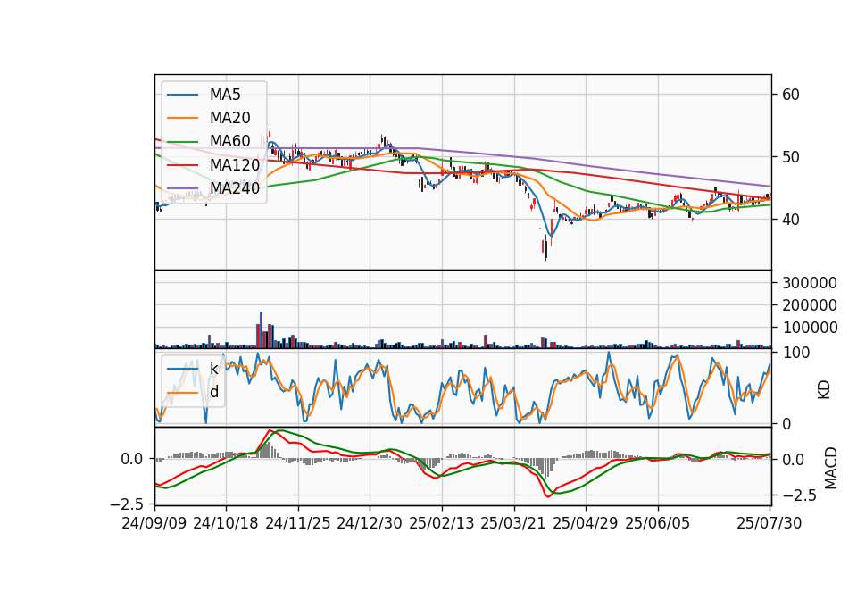Click the 25/06/05 date label
The image size is (857, 616).
point(658,523)
